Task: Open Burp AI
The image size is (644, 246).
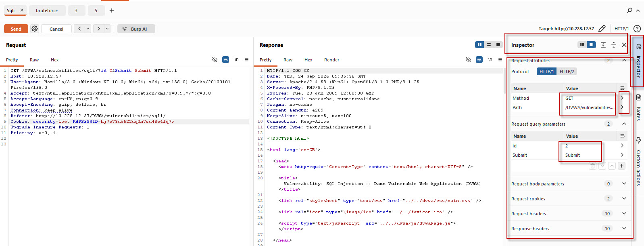Action: click(136, 29)
